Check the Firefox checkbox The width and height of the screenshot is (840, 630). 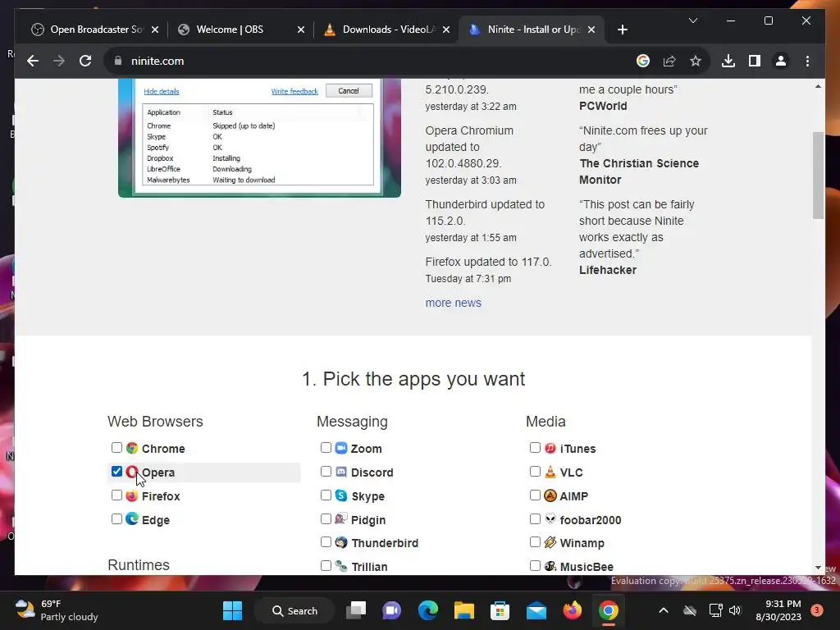[116, 495]
